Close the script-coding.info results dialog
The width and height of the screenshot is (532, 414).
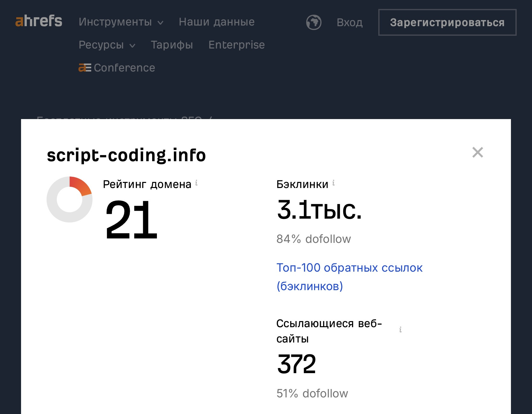pos(477,152)
